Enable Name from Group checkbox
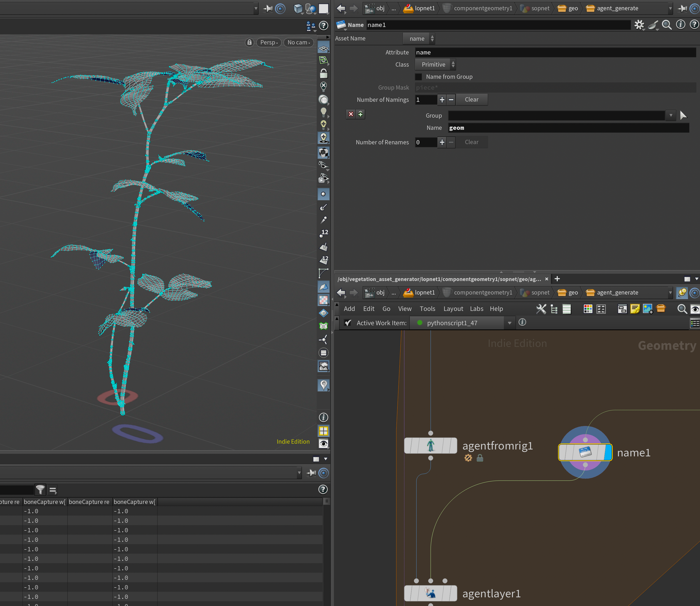 (x=419, y=77)
